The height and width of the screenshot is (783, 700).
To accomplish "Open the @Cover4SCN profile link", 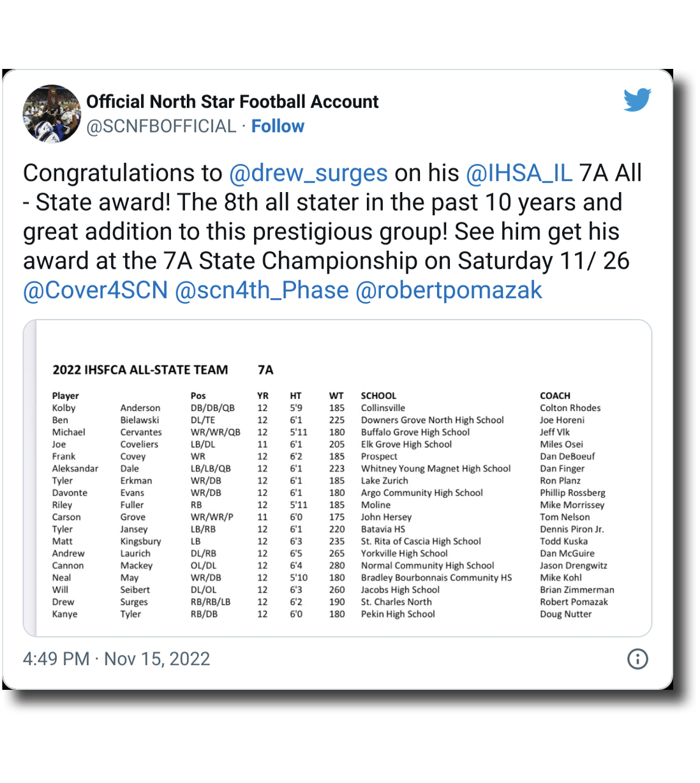I will click(95, 290).
